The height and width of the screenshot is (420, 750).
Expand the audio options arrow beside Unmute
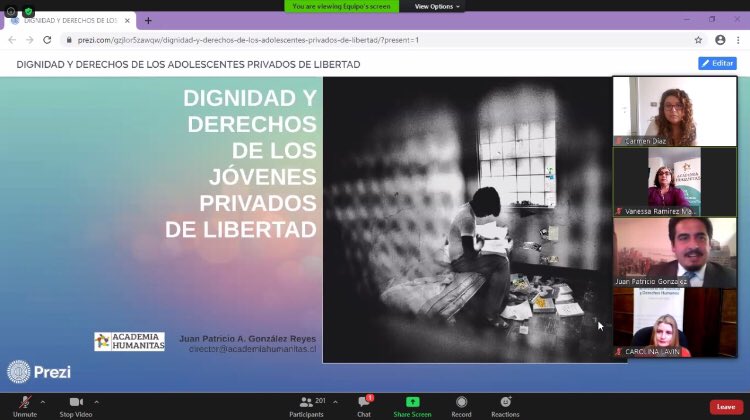pyautogui.click(x=43, y=402)
